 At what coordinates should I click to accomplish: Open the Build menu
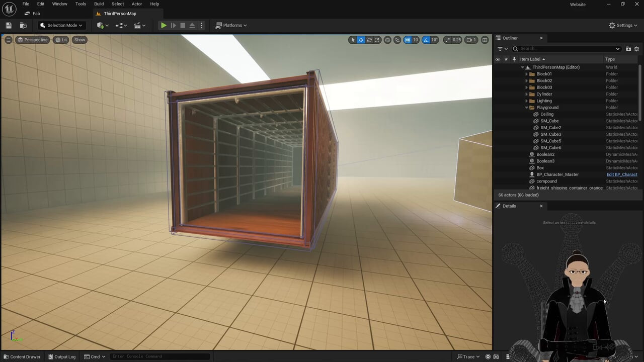coord(99,4)
